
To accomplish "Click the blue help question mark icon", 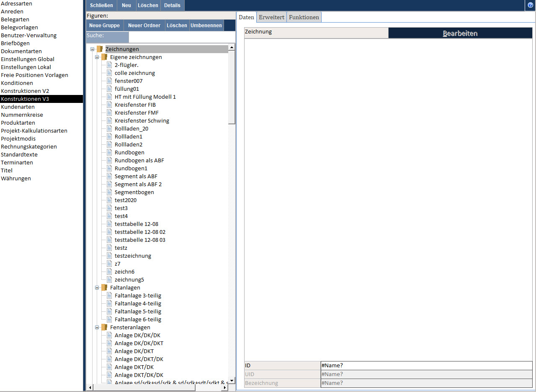I will point(530,5).
